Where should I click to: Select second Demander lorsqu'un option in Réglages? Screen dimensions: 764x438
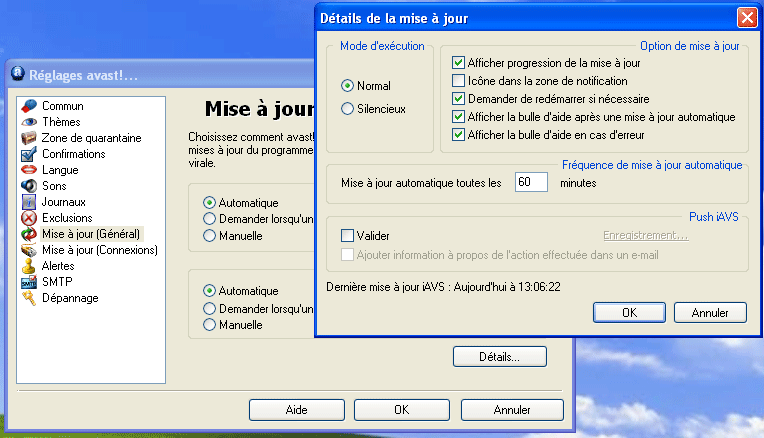coord(209,308)
